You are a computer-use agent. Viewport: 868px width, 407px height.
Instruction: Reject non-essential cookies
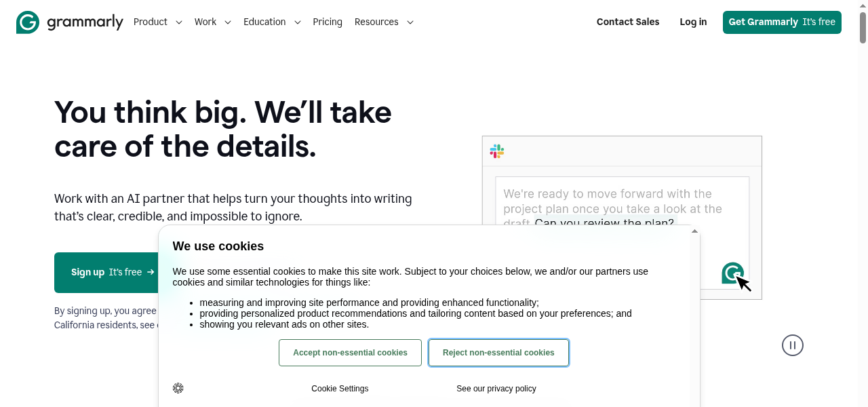(498, 353)
